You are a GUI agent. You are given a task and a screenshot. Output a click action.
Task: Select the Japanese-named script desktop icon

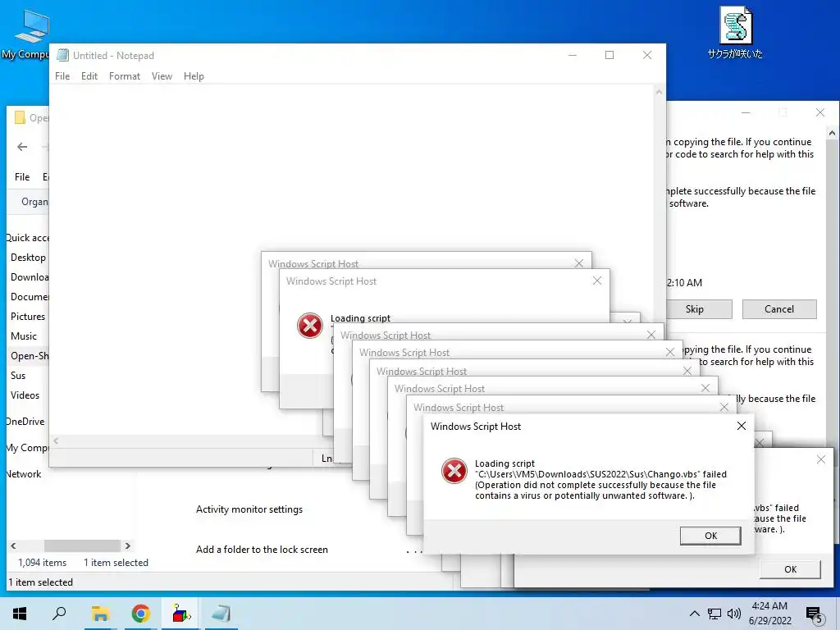tap(735, 32)
